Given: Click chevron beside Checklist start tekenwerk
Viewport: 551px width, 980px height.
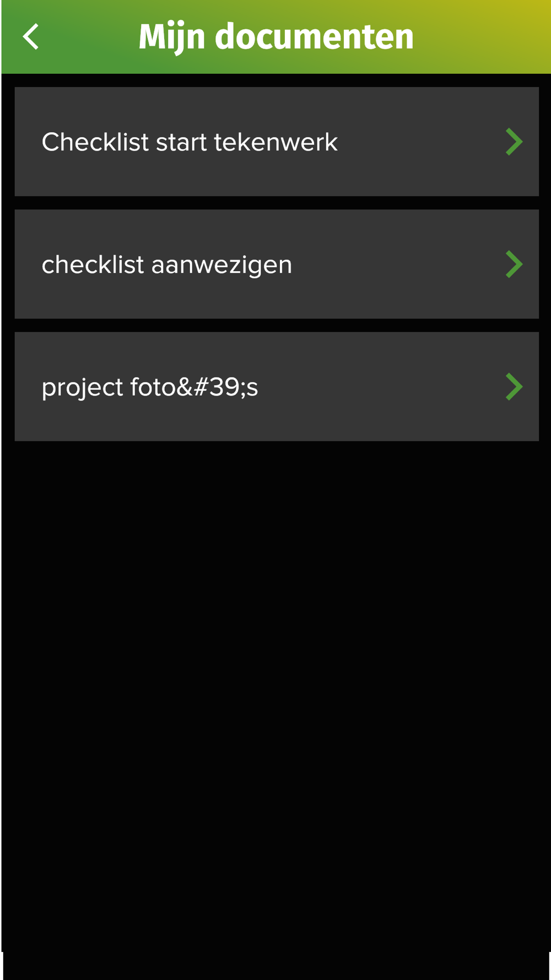Looking at the screenshot, I should [x=514, y=142].
